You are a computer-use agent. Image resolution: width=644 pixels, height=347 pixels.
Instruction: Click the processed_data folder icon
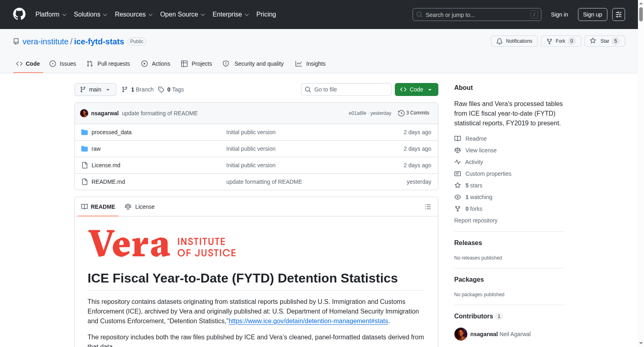pyautogui.click(x=85, y=132)
